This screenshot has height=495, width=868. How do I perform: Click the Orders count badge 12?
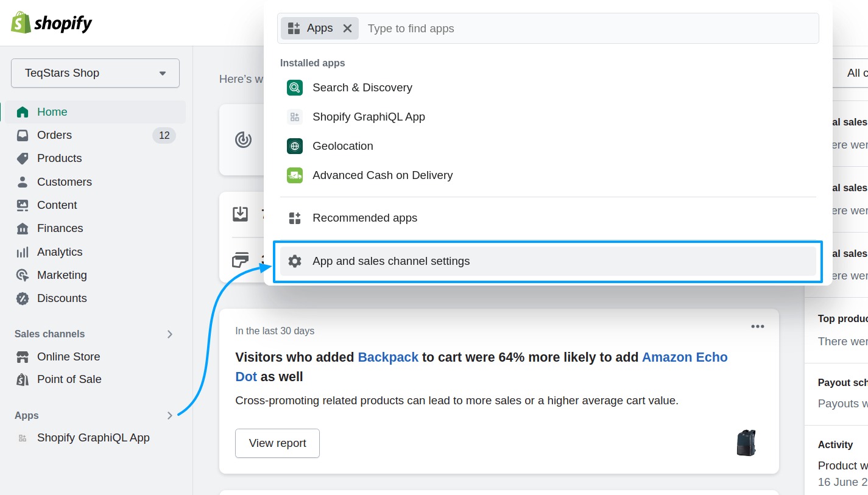click(x=164, y=135)
